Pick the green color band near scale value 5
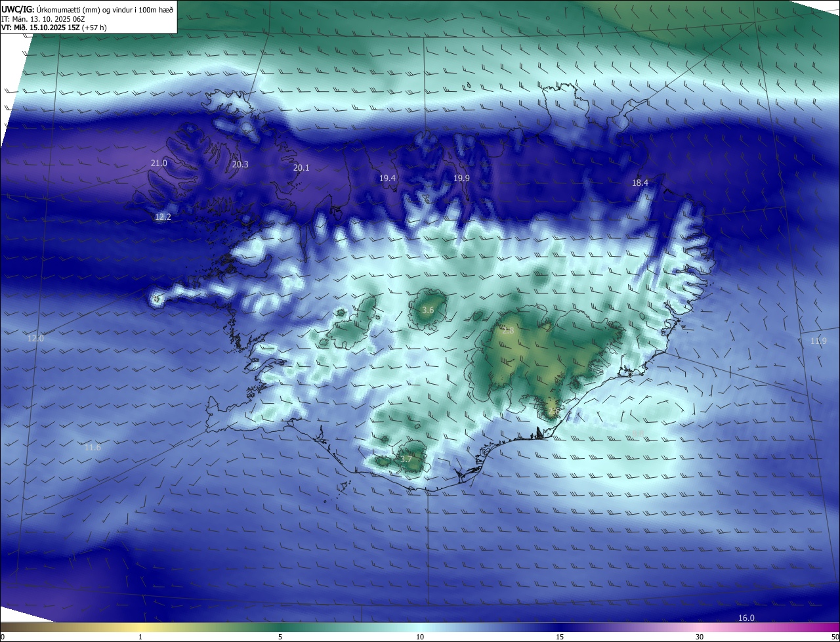840x642 pixels. tap(280, 627)
